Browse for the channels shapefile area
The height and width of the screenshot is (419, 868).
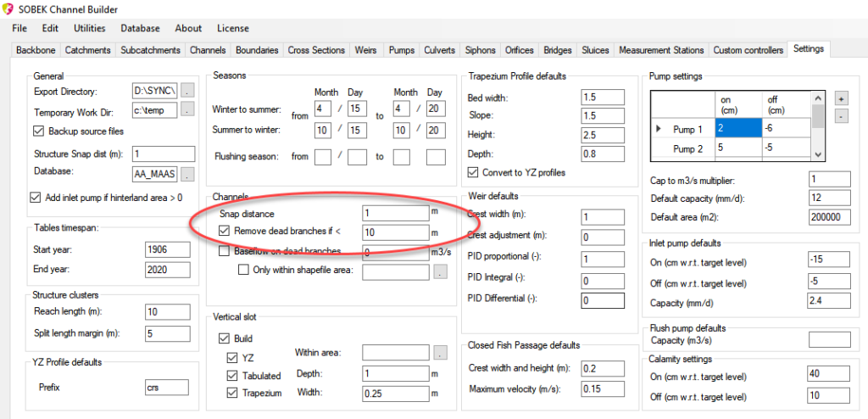[x=440, y=271]
